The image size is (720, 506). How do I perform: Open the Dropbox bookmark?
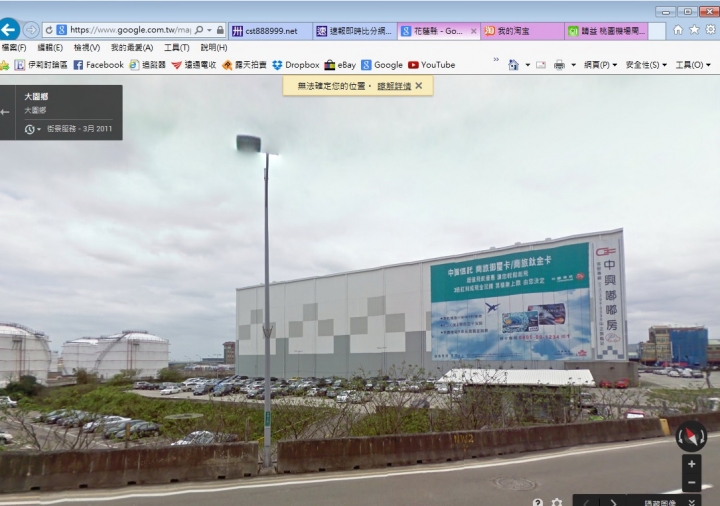[296, 65]
